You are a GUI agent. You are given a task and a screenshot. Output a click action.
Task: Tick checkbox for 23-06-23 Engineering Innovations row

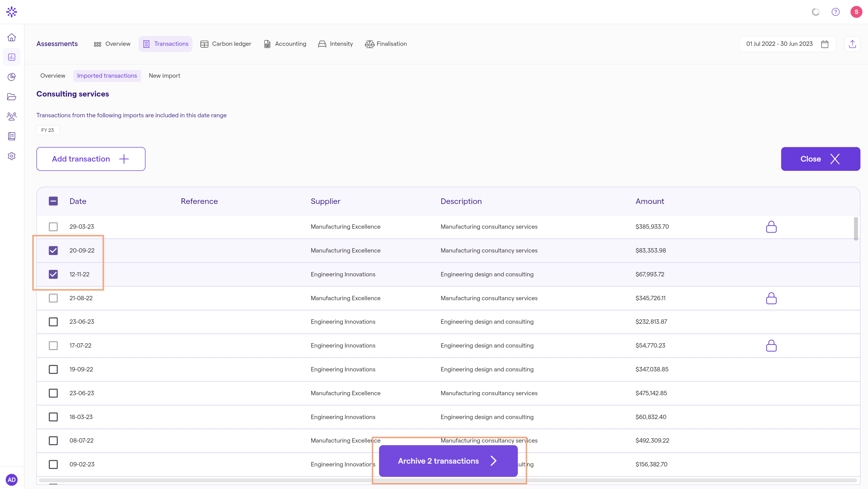click(x=53, y=322)
